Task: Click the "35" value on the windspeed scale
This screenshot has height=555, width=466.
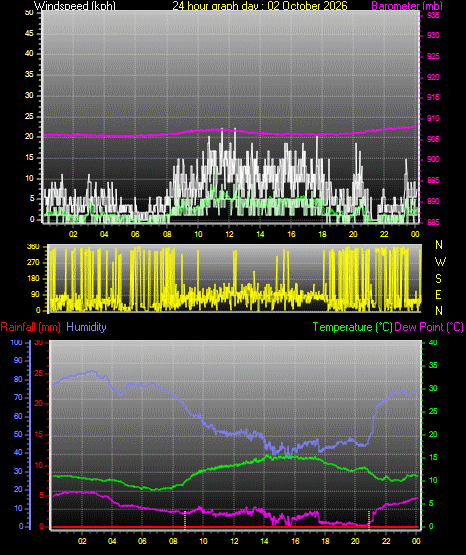Action: point(29,75)
